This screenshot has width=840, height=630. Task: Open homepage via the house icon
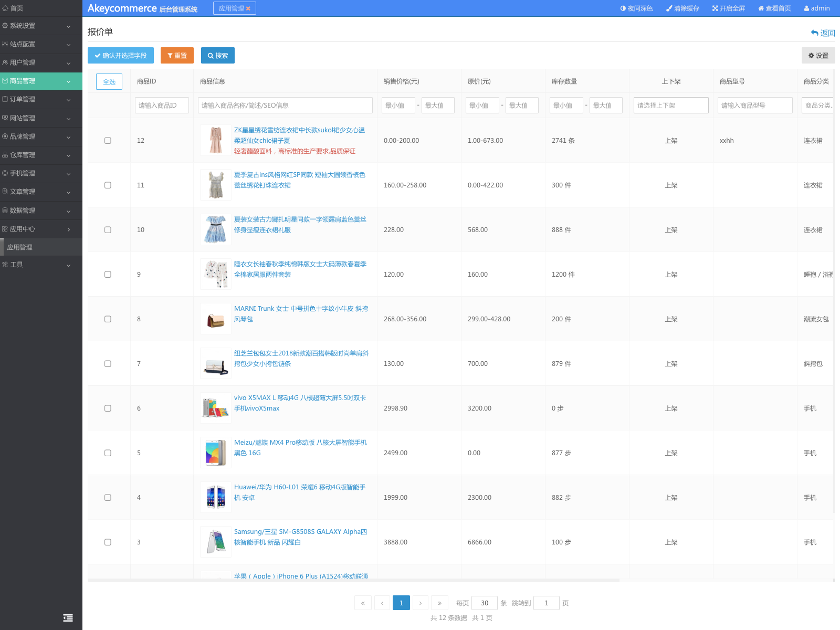(761, 8)
